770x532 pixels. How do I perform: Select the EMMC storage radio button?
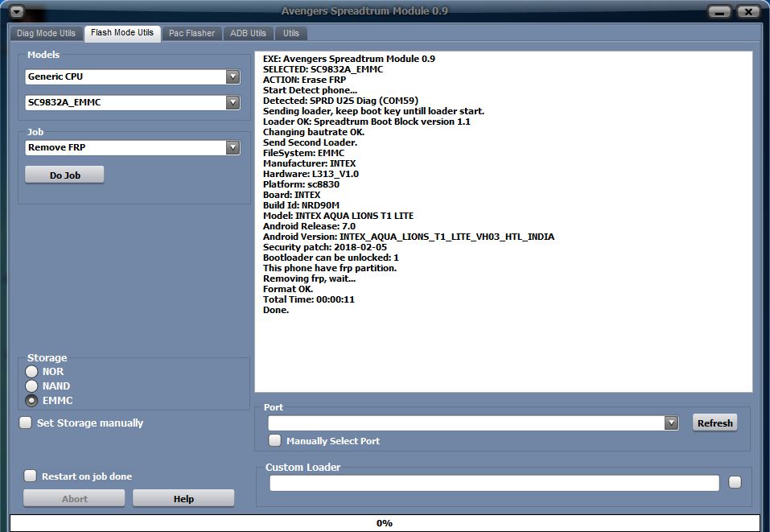[x=31, y=400]
